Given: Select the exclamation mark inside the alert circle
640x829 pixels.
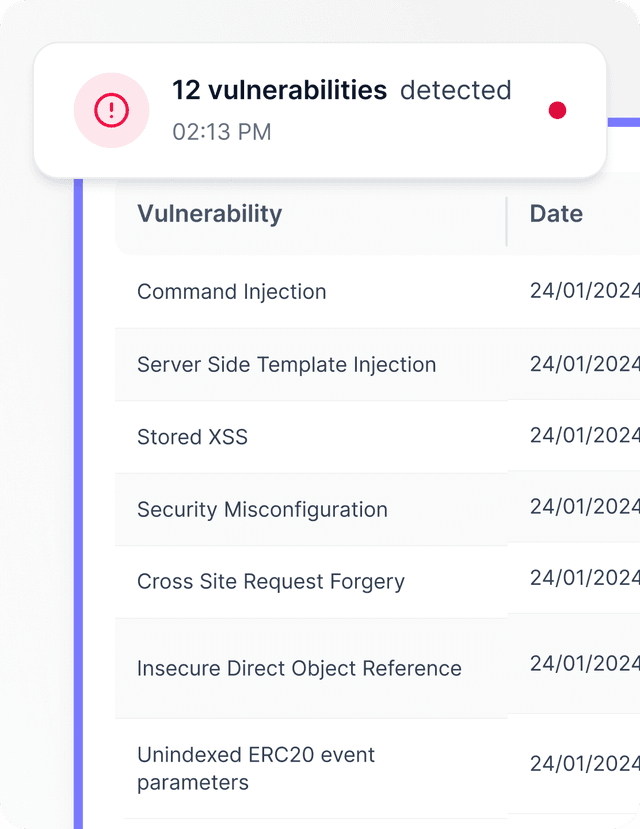Looking at the screenshot, I should coord(111,110).
